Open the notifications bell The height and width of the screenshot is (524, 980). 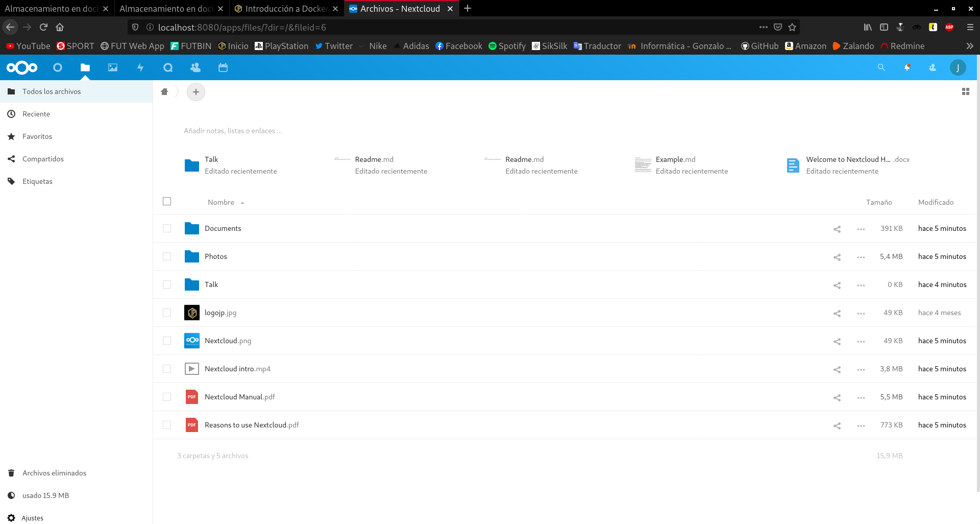907,67
